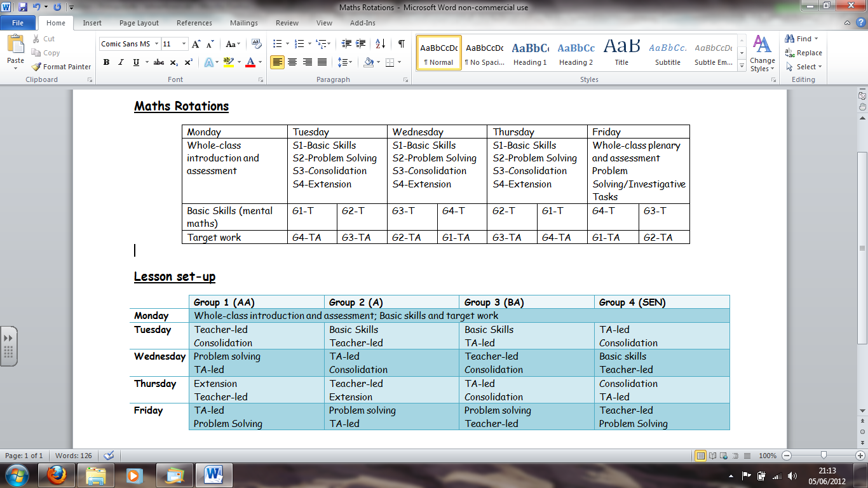
Task: Open the font size dropdown
Action: (x=184, y=44)
